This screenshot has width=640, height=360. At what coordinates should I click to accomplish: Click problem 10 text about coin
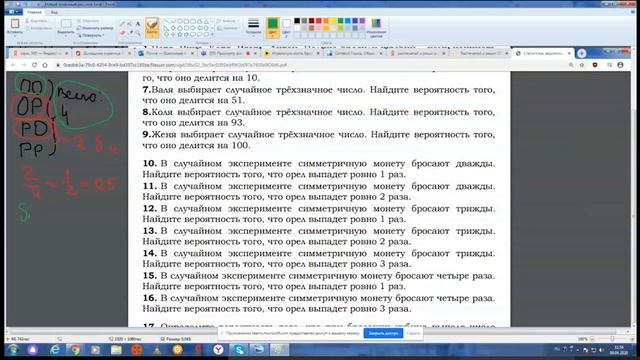point(319,169)
